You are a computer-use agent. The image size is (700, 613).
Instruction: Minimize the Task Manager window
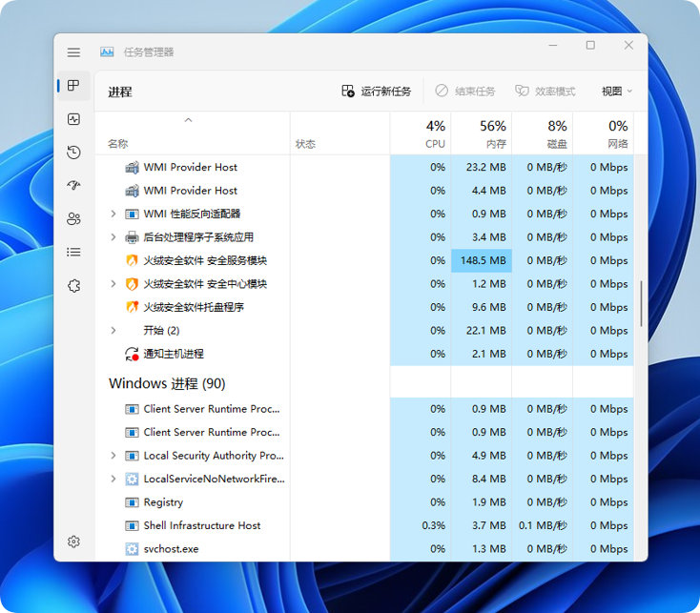pyautogui.click(x=553, y=45)
